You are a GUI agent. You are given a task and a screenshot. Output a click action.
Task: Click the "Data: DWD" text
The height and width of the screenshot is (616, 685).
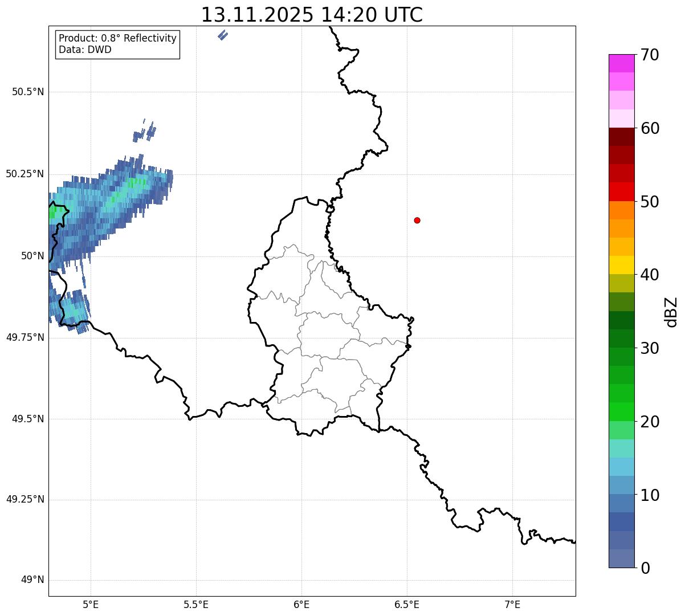pyautogui.click(x=85, y=50)
